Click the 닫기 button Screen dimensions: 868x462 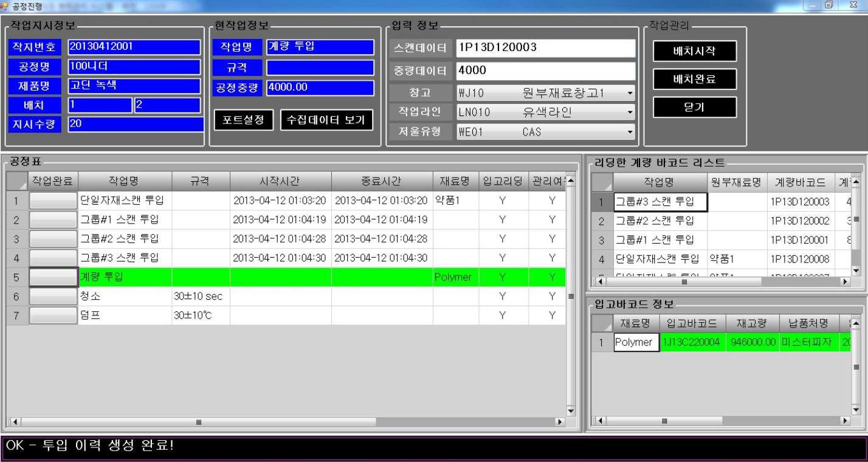[x=694, y=107]
